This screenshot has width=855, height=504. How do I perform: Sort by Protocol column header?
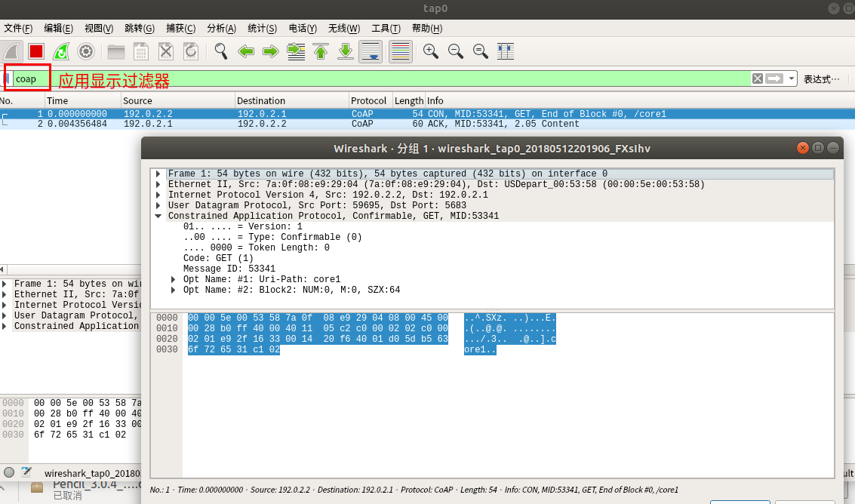(371, 101)
